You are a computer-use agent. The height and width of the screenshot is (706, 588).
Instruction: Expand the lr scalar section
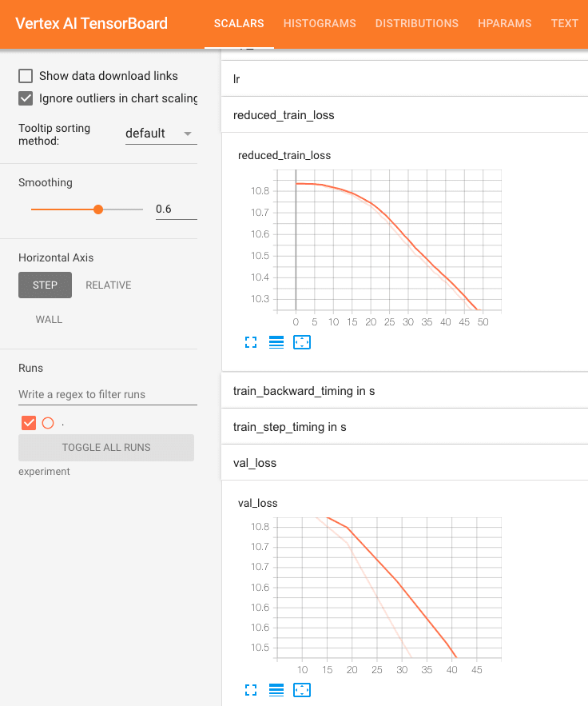click(x=404, y=79)
